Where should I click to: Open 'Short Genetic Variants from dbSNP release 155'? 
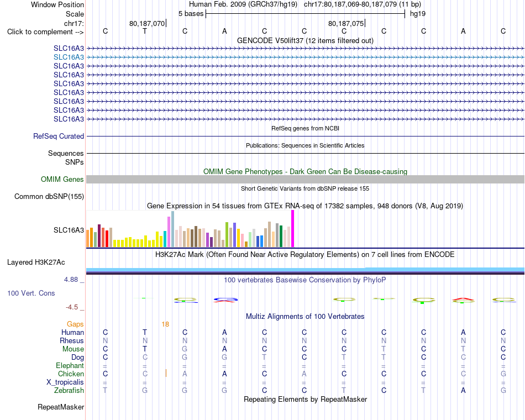pyautogui.click(x=305, y=188)
